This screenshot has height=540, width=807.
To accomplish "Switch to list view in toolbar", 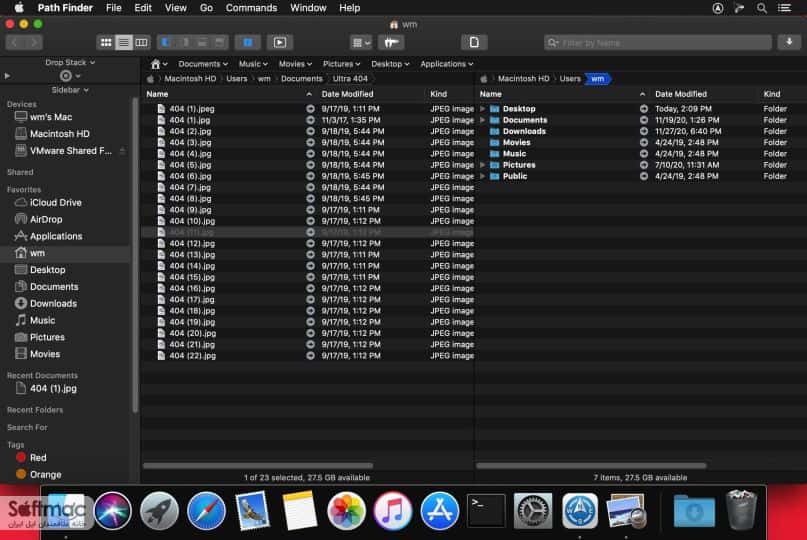I will 124,43.
